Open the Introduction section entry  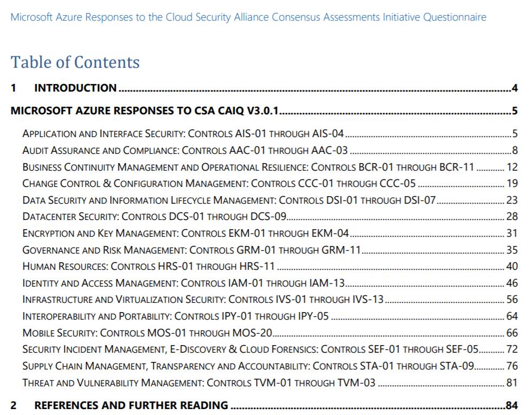(264, 88)
